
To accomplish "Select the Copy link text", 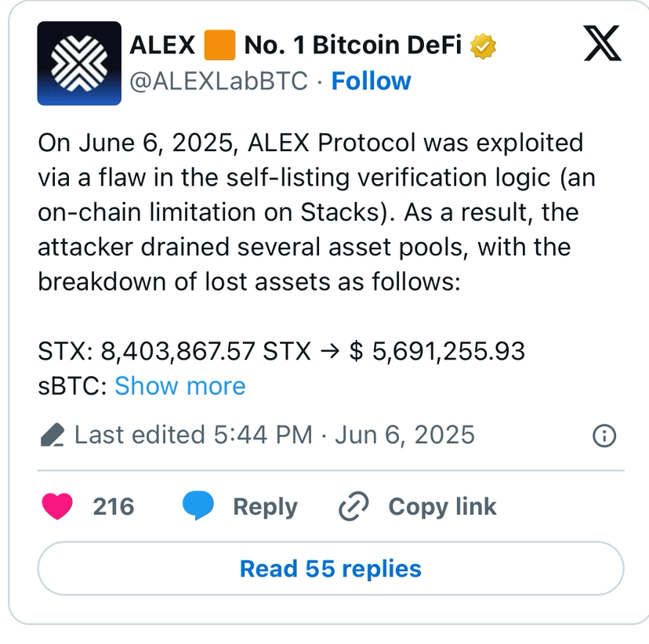I will pos(442,507).
